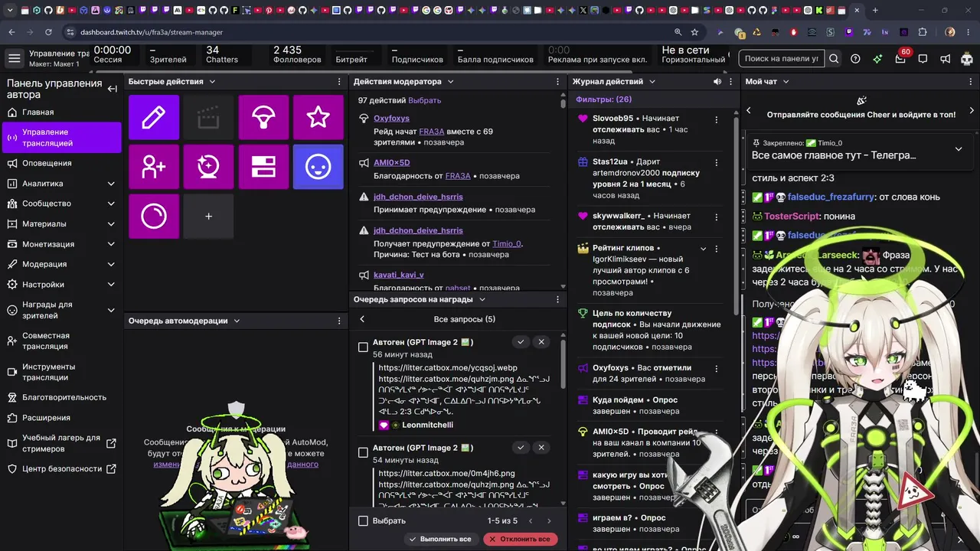Open Сообщество sidebar section
The image size is (980, 551).
[61, 204]
